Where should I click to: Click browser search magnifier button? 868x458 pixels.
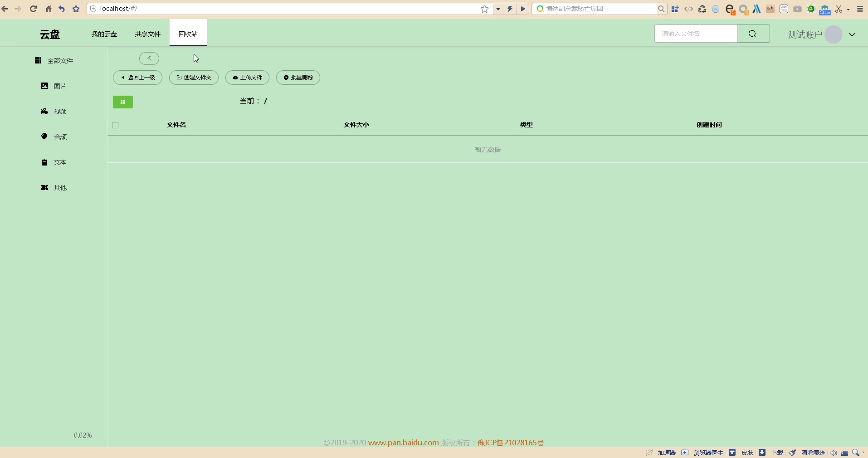[x=661, y=9]
